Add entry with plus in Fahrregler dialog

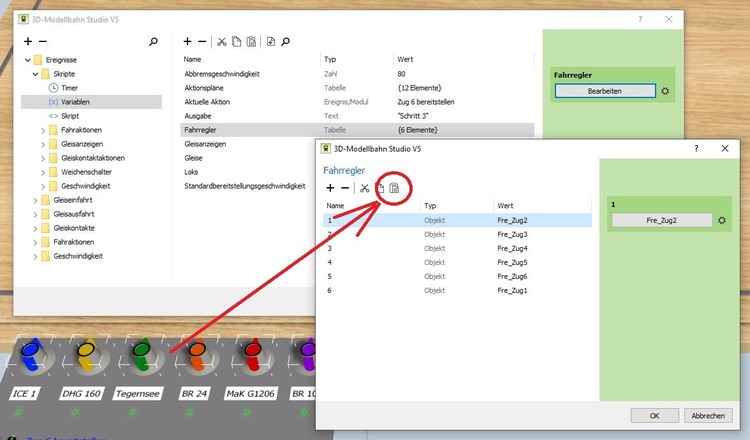coord(330,188)
